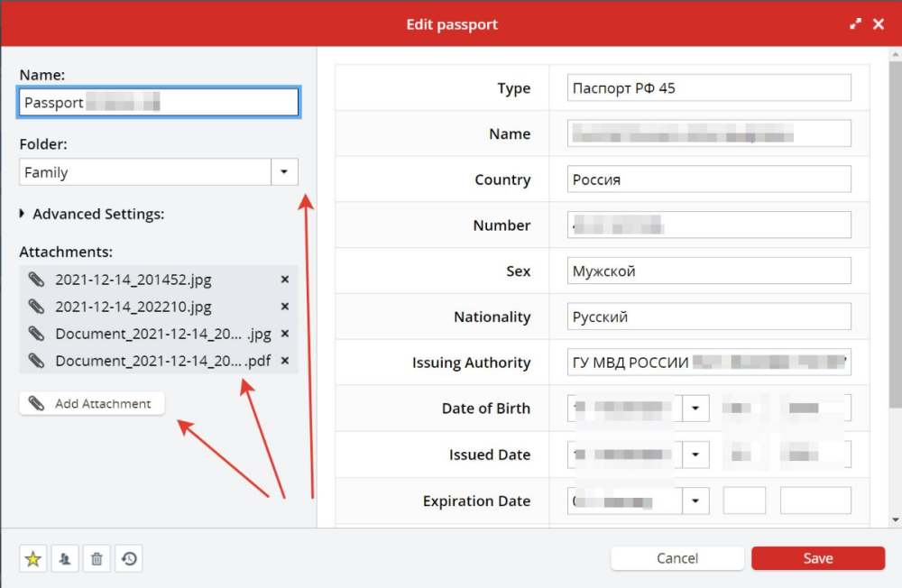The width and height of the screenshot is (902, 588).
Task: Click the trash delete icon
Action: tap(97, 558)
